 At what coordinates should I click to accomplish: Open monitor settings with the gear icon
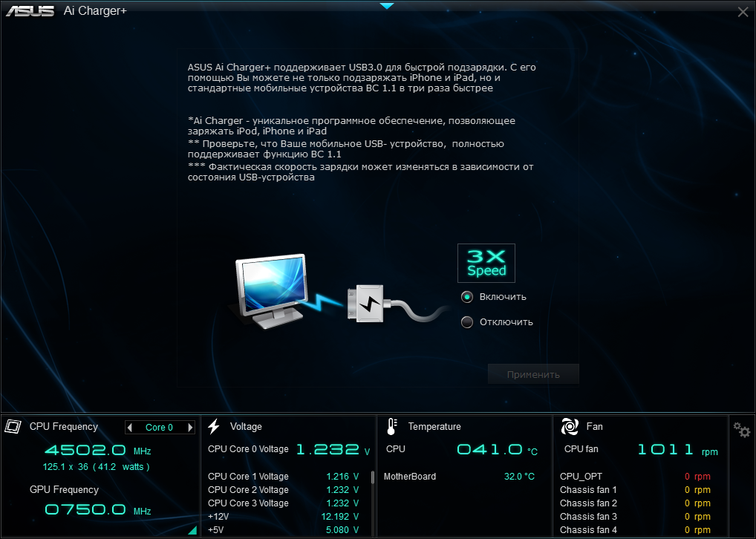tap(742, 430)
